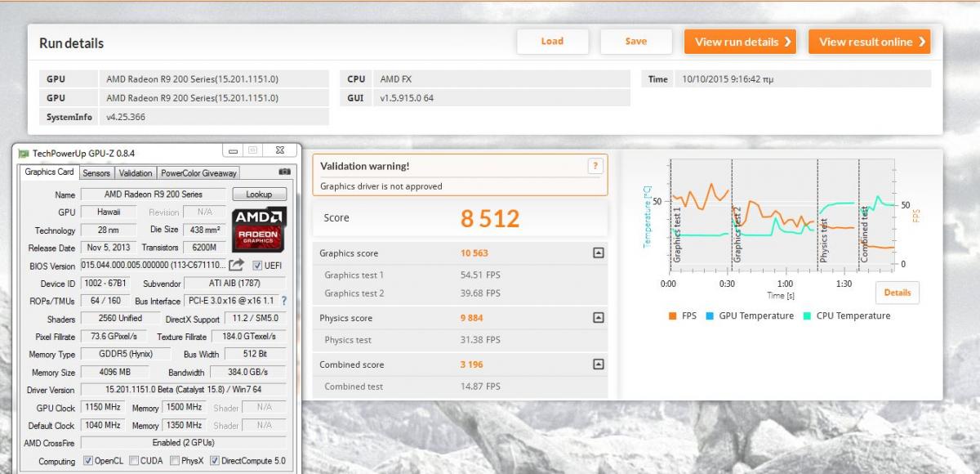Click the chart Details button
Viewport: 980px width, 474px height.
pos(897,293)
